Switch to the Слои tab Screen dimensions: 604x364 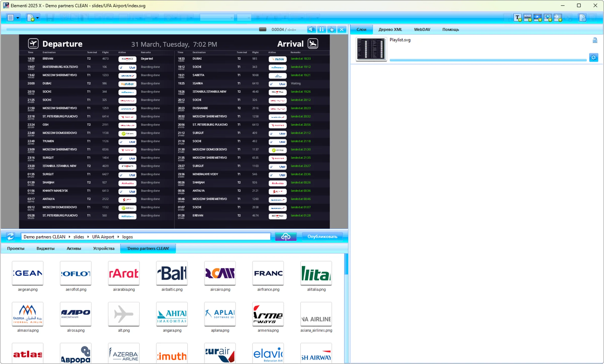pyautogui.click(x=361, y=29)
